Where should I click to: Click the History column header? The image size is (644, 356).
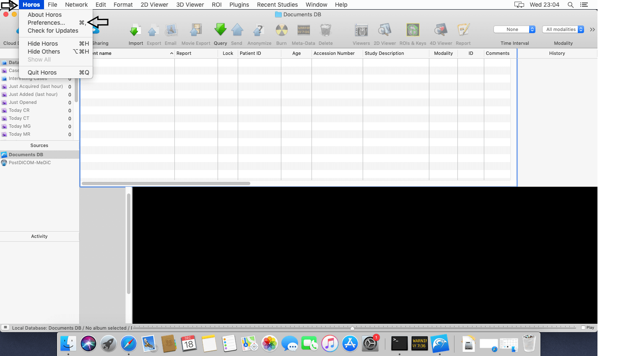[557, 53]
